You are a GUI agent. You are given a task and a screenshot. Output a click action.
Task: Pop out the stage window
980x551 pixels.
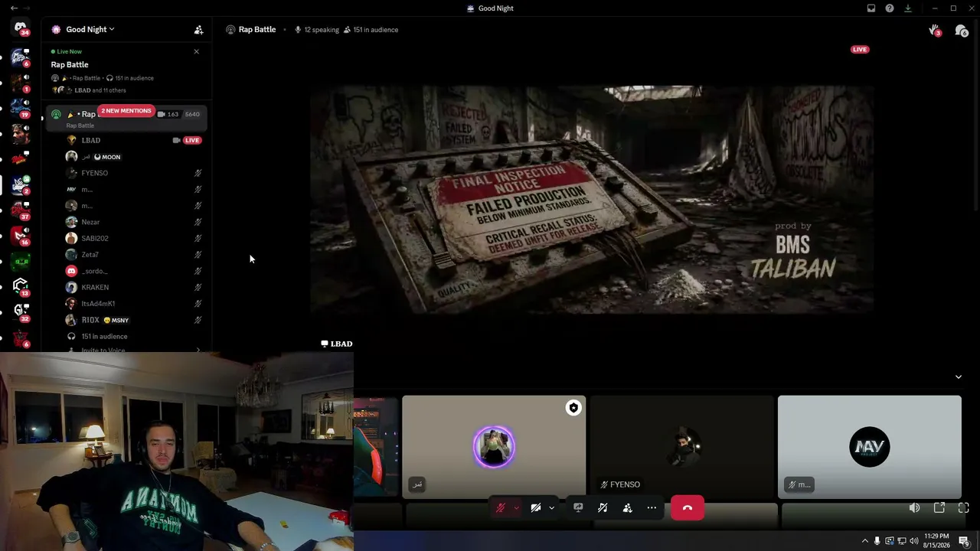(x=939, y=507)
